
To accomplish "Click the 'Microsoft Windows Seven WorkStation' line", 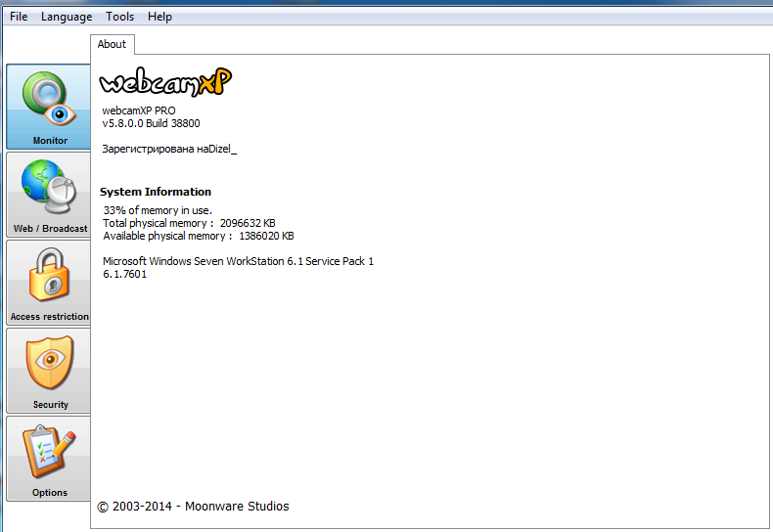I will coord(238,261).
